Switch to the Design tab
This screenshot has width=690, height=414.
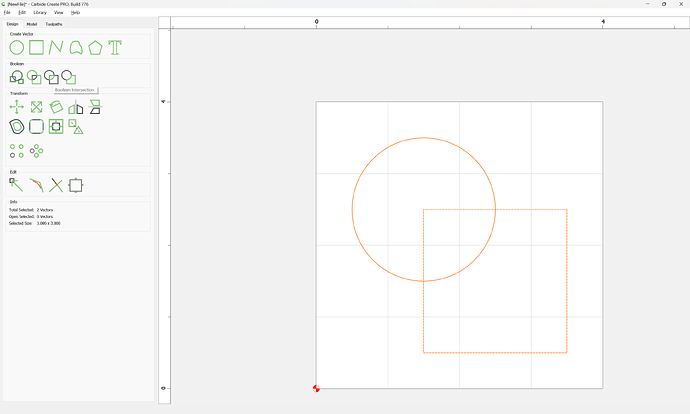(12, 24)
